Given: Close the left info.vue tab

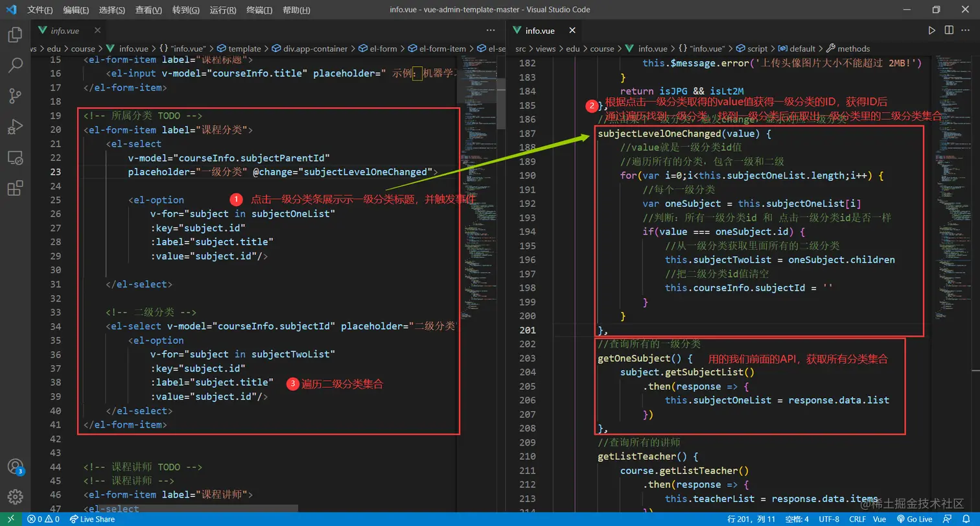Looking at the screenshot, I should point(96,30).
